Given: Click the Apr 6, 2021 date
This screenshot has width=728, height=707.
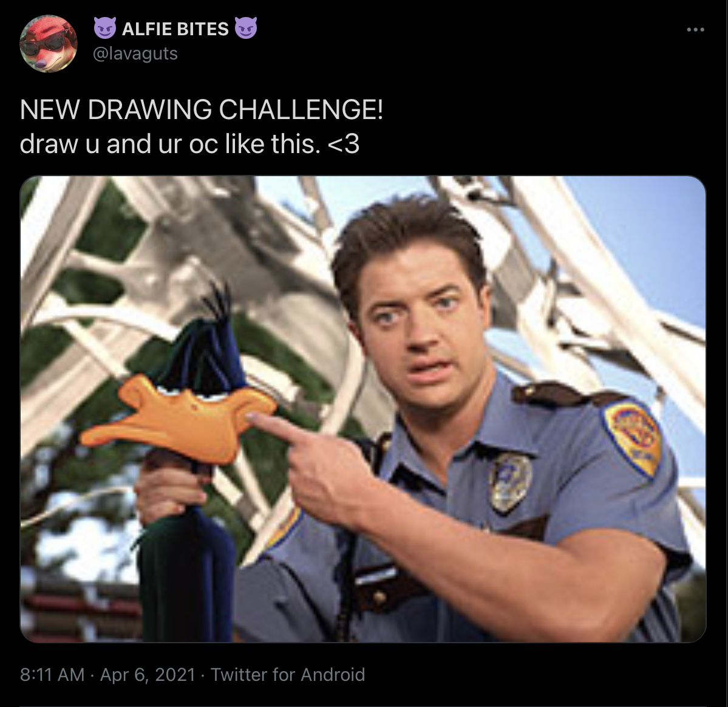Looking at the screenshot, I should click(x=148, y=674).
